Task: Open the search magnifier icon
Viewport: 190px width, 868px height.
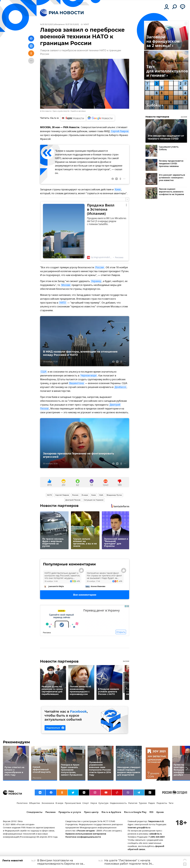Action: (x=174, y=7)
